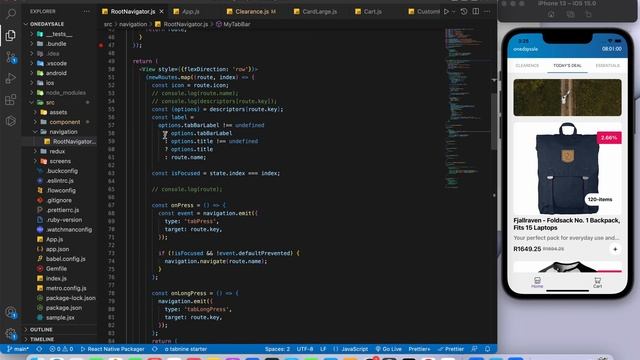Open the Explorer More Actions ellipsis
This screenshot has width=640, height=360.
86,11
